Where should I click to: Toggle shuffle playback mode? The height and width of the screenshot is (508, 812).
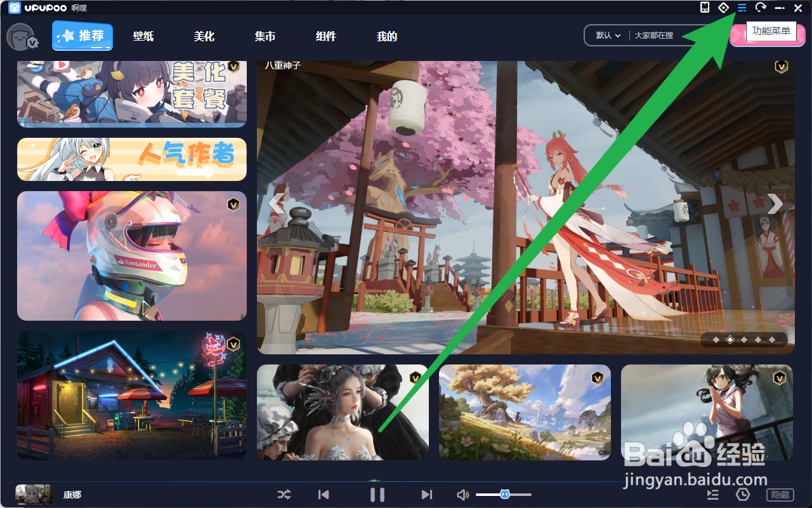point(284,495)
